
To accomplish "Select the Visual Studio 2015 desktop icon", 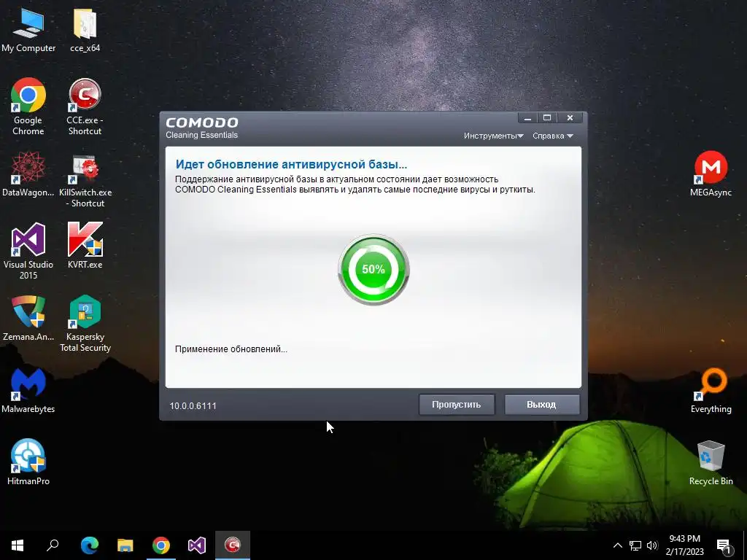I will (x=28, y=251).
